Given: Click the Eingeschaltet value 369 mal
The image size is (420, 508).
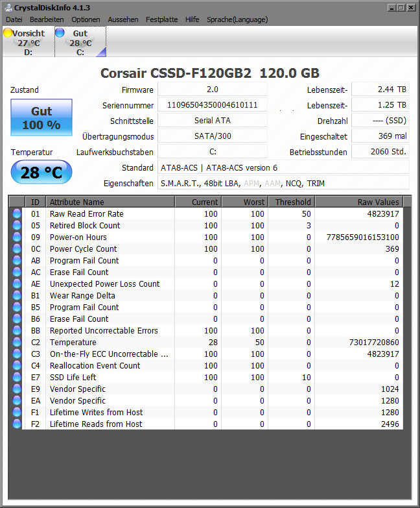Looking at the screenshot, I should 380,136.
